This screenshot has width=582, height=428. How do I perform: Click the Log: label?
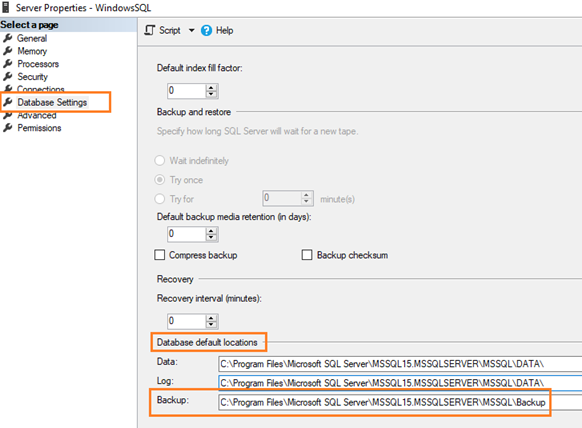[x=166, y=381]
